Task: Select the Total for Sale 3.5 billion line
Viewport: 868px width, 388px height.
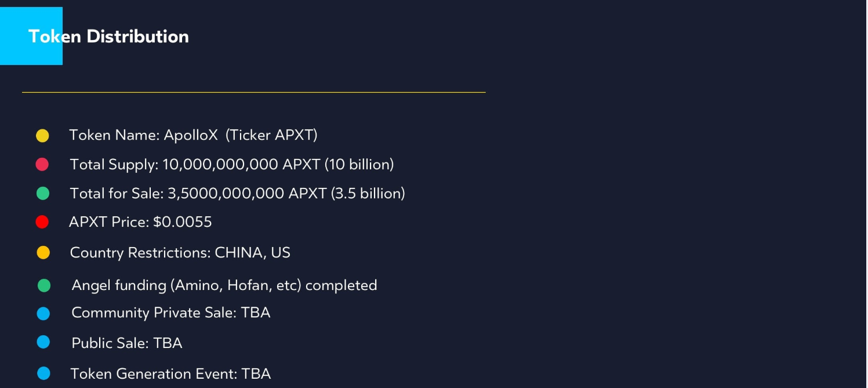Action: (237, 194)
